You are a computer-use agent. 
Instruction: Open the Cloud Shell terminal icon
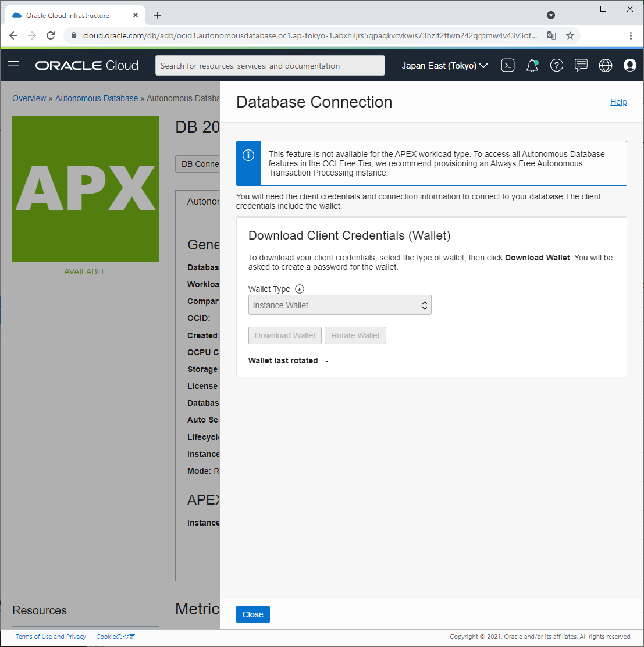point(507,65)
